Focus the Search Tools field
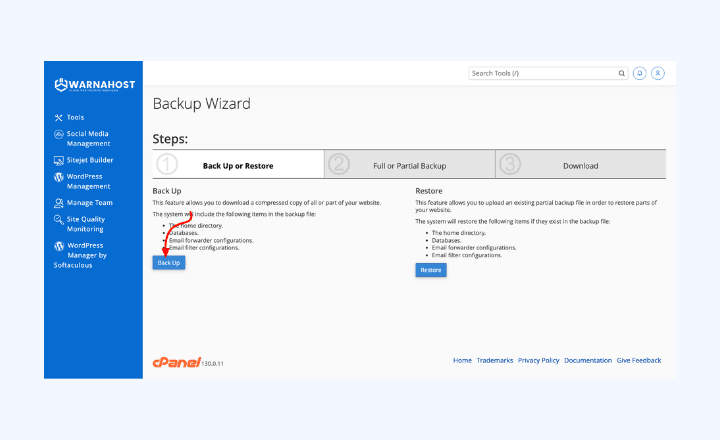 coord(548,73)
